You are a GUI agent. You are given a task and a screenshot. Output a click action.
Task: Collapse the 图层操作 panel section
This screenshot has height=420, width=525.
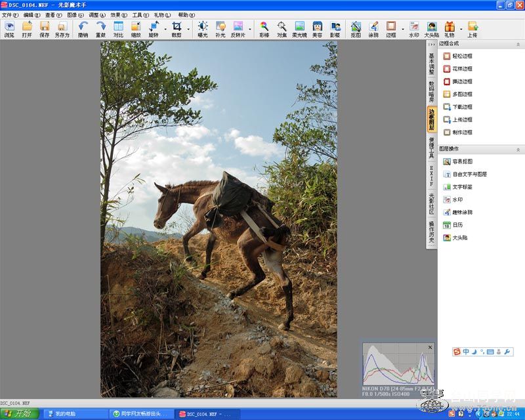coord(519,149)
